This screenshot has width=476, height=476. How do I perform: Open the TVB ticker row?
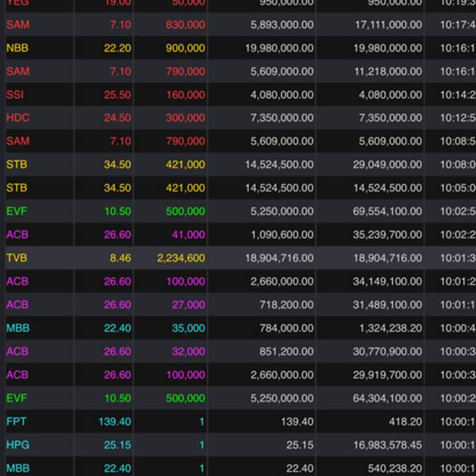point(238,258)
